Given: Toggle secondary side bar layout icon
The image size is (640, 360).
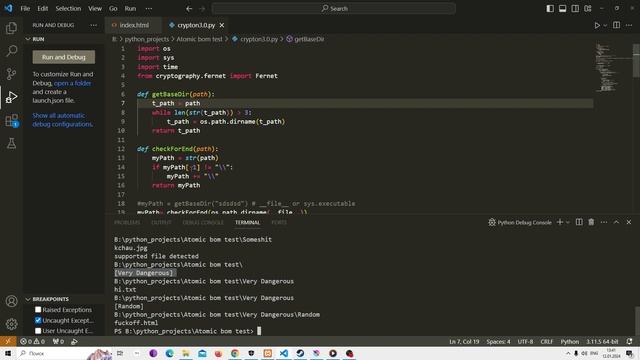Looking at the screenshot, I should coord(575,9).
